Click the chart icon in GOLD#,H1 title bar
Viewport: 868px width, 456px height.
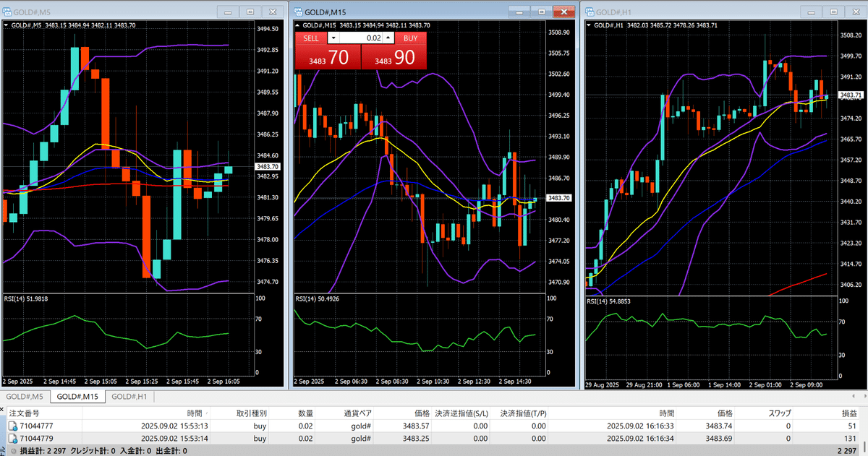tap(590, 11)
